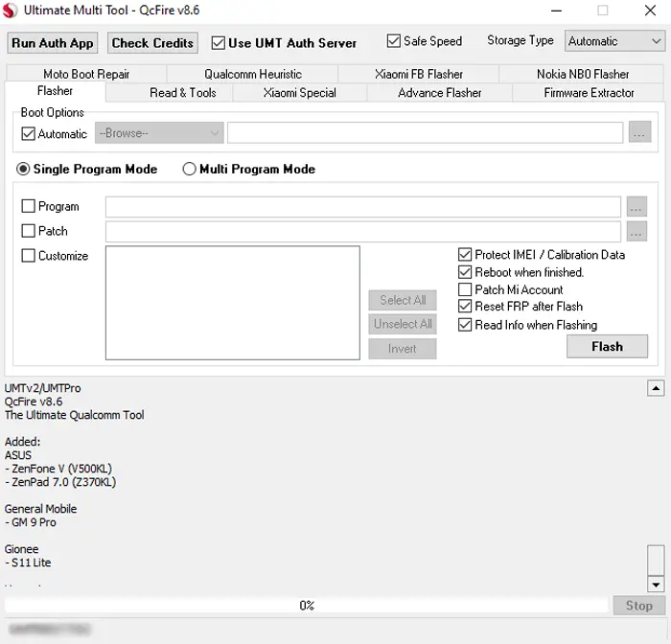
Task: Switch to the Qualcomm Heuristic tab
Action: 252,74
